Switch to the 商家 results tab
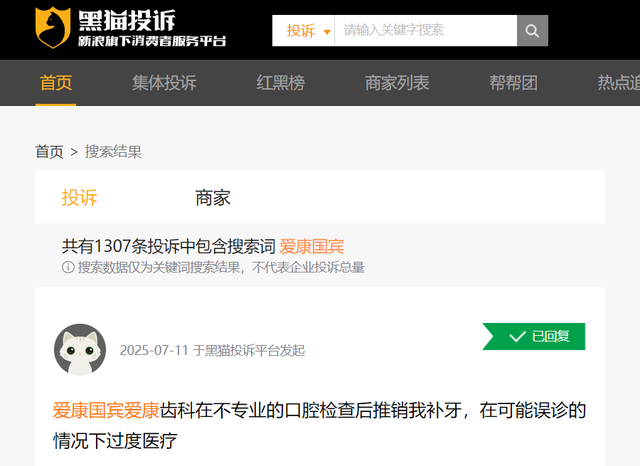 click(x=213, y=198)
